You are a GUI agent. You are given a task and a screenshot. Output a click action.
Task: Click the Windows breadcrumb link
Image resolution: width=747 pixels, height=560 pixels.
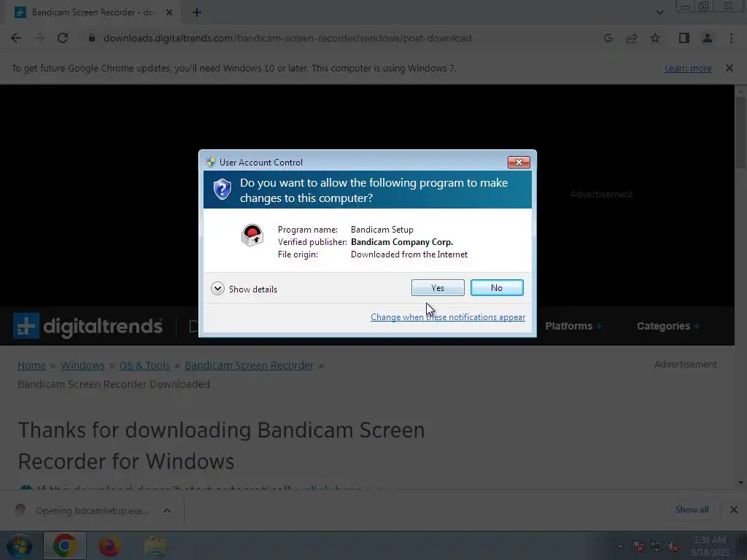click(x=82, y=365)
